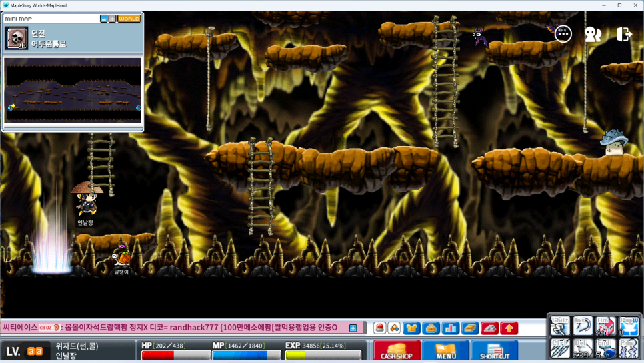644x363 pixels.
Task: Click the level 33 indicator
Action: pos(25,352)
